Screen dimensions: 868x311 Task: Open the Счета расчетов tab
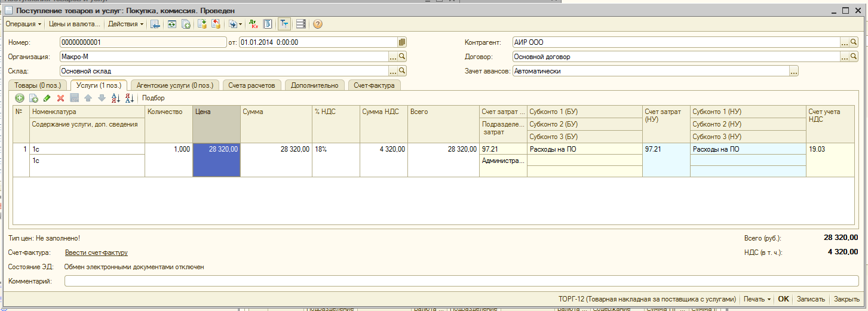(x=251, y=85)
